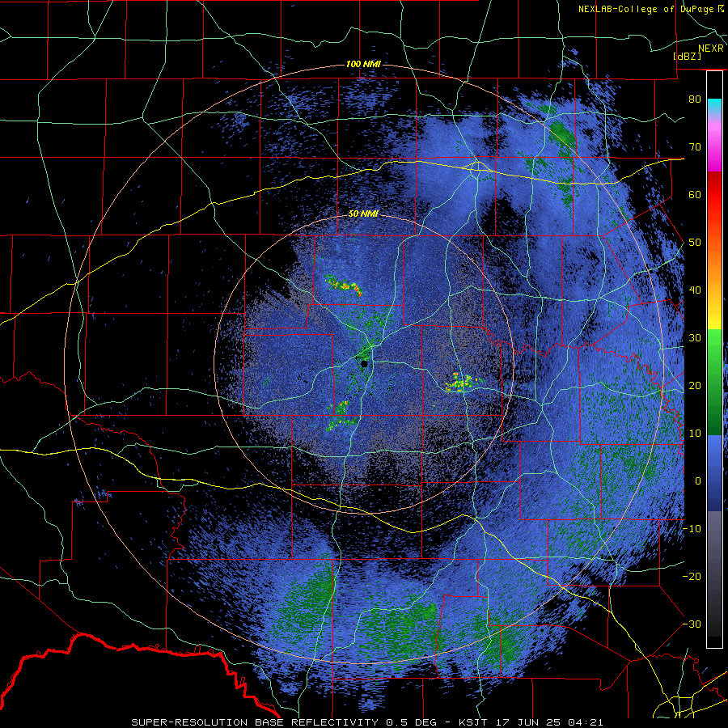Select the 20 value on dBZ scale
This screenshot has height=728, width=728.
[695, 385]
